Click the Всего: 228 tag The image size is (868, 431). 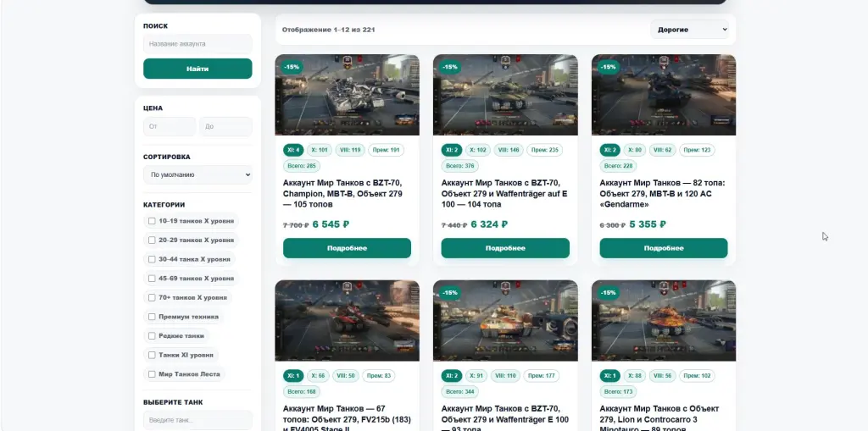(618, 166)
